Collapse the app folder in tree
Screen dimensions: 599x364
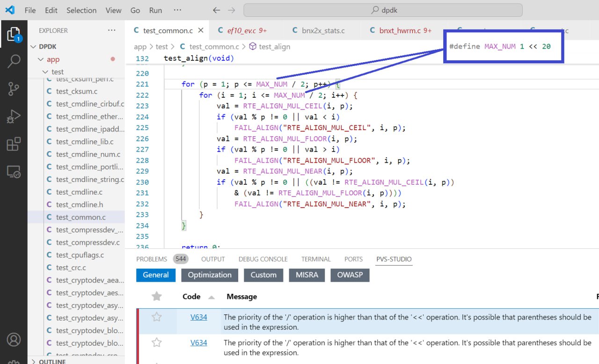[41, 59]
